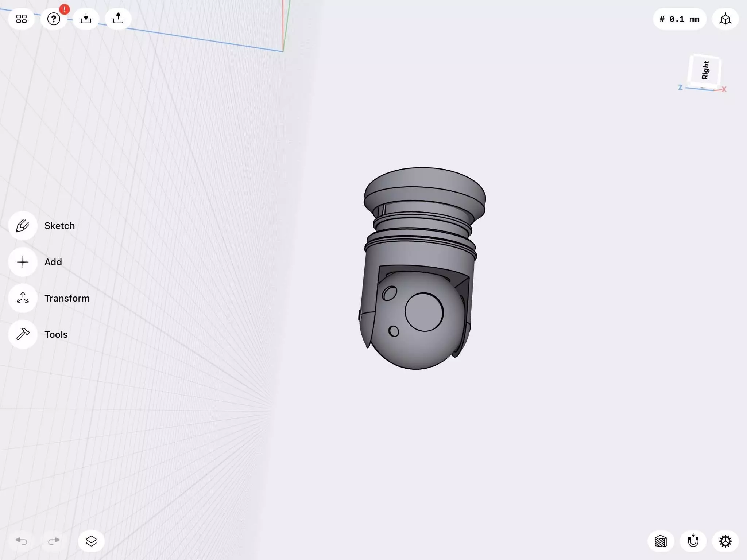Open the Tools menu label

click(56, 334)
